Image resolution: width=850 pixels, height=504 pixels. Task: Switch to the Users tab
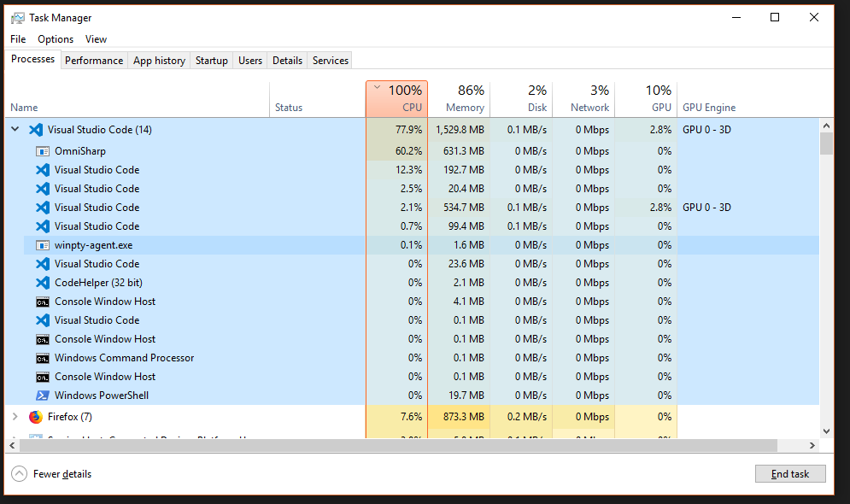[250, 60]
